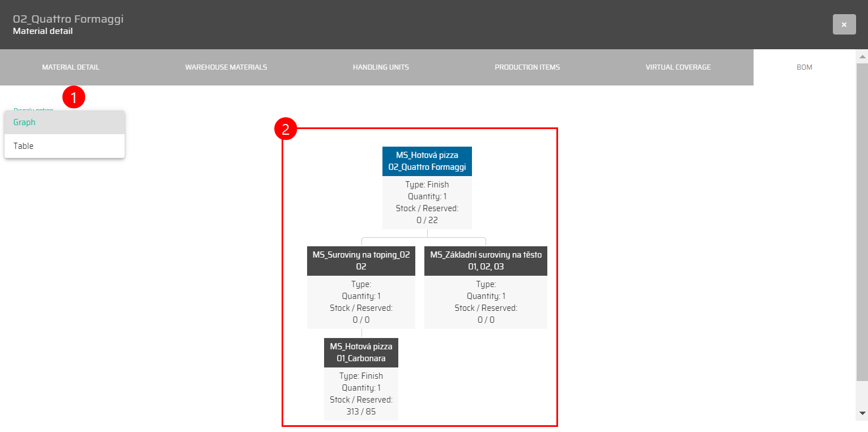
Task: Select the blue 02_Quattro Formaggi node header
Action: point(427,161)
